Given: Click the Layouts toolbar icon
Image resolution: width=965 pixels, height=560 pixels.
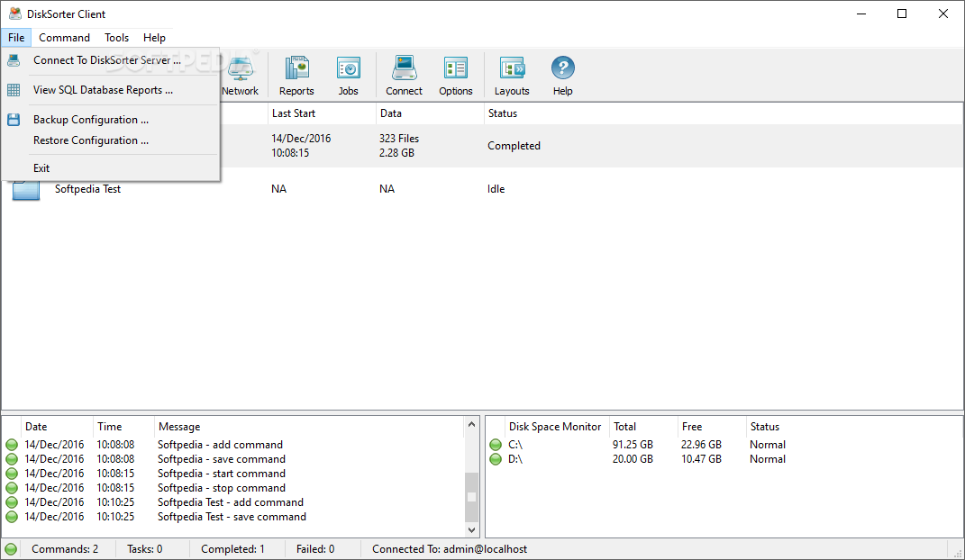Looking at the screenshot, I should click(x=512, y=76).
